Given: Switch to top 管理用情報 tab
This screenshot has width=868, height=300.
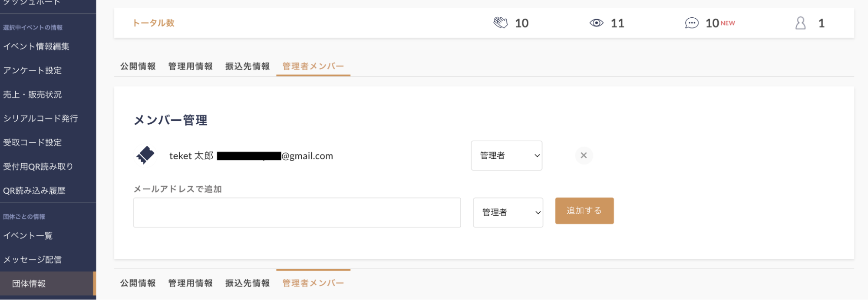Looking at the screenshot, I should tap(191, 66).
